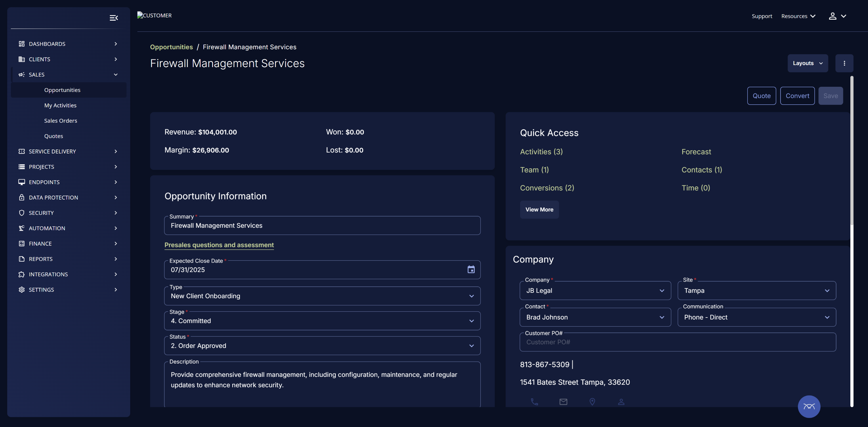Click the map pin location icon
The image size is (868, 427).
(x=592, y=402)
